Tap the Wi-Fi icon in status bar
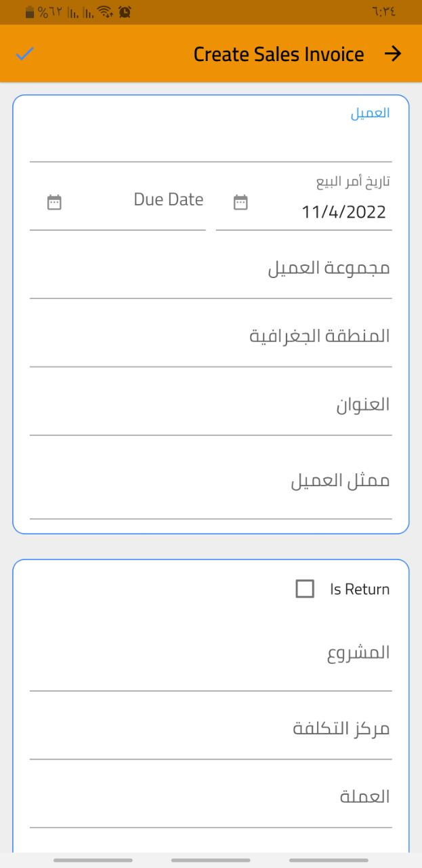422x868 pixels. [104, 12]
